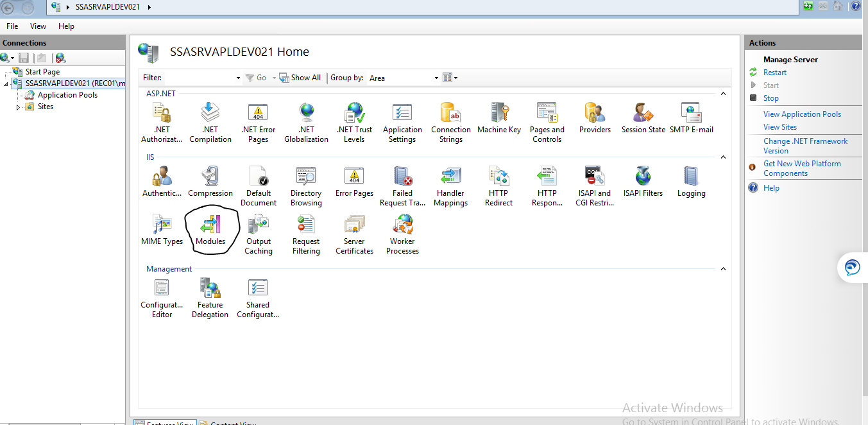This screenshot has width=868, height=425.
Task: Restart the server
Action: [x=775, y=73]
